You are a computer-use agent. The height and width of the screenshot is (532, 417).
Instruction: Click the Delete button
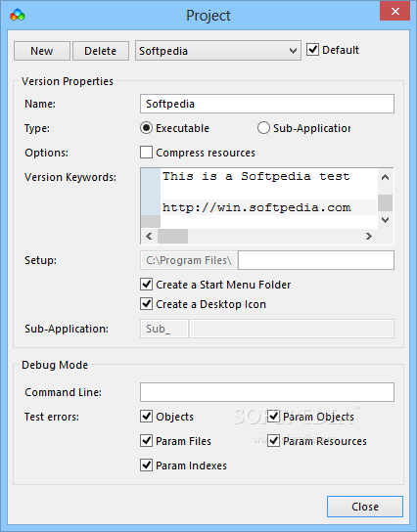tap(101, 51)
